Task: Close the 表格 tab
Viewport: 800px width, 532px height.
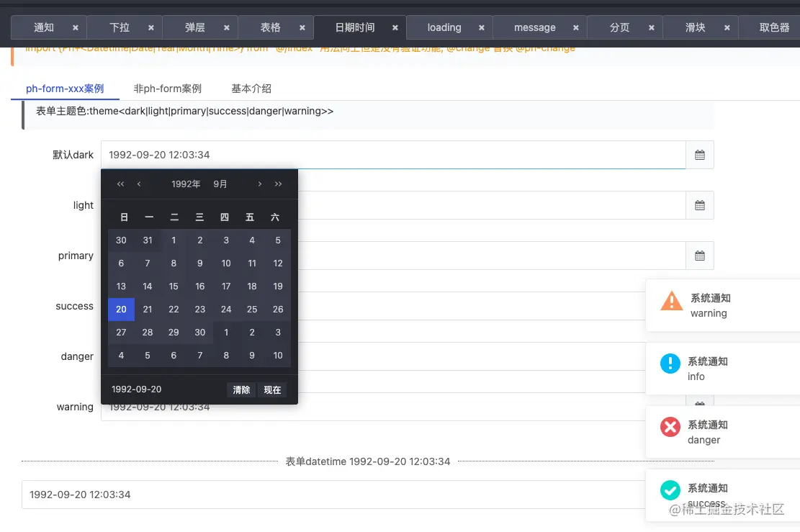Action: click(302, 28)
